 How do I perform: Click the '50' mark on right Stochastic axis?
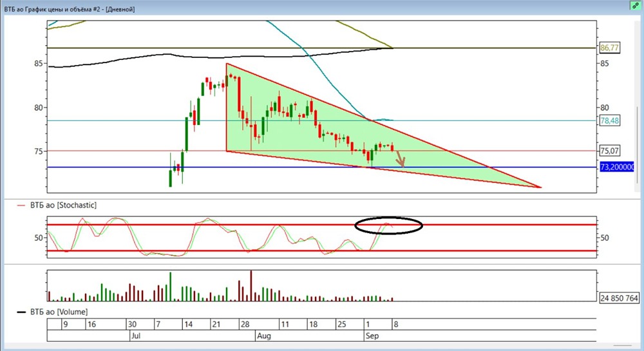[605, 238]
